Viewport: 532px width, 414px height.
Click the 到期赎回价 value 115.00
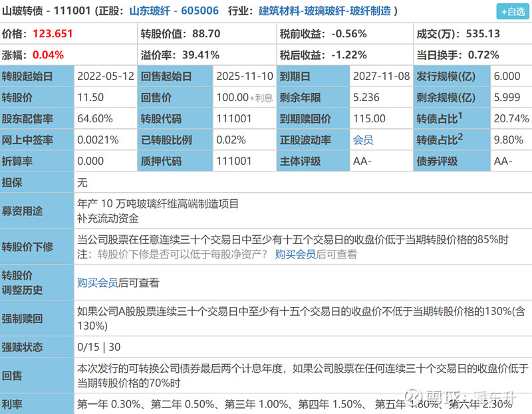coord(369,119)
